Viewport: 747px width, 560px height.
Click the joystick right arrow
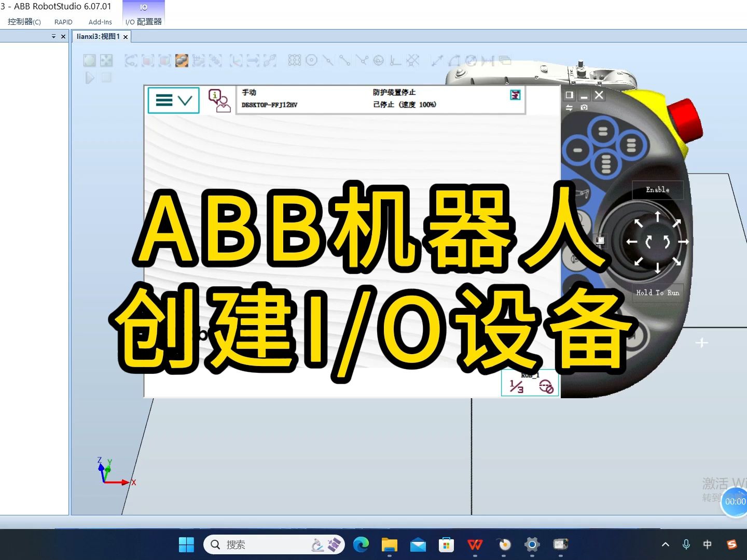[x=683, y=242]
